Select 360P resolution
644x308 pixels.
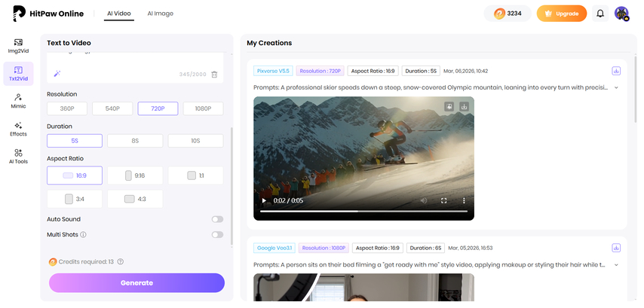67,108
